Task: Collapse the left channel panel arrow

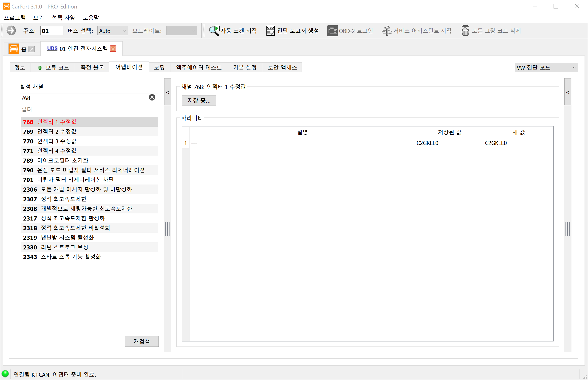Action: 168,92
